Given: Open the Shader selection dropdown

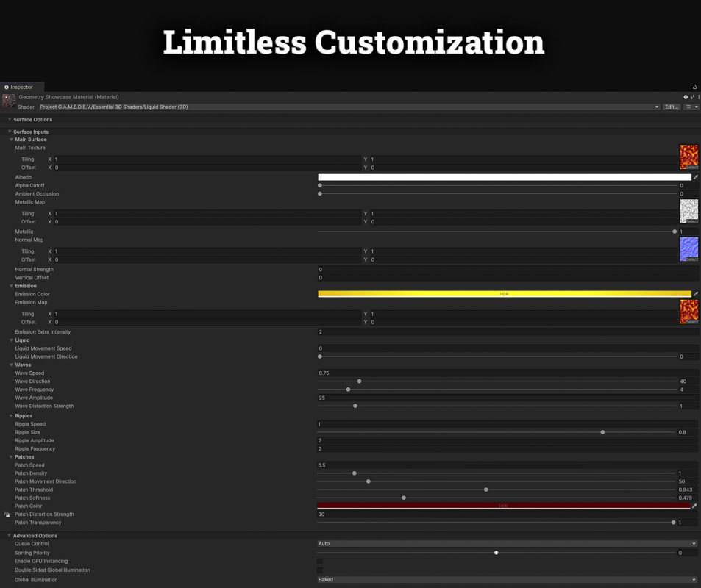Looking at the screenshot, I should (349, 107).
